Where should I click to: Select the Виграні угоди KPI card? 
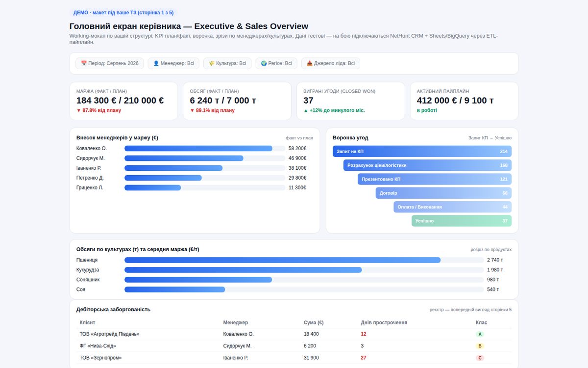(351, 101)
